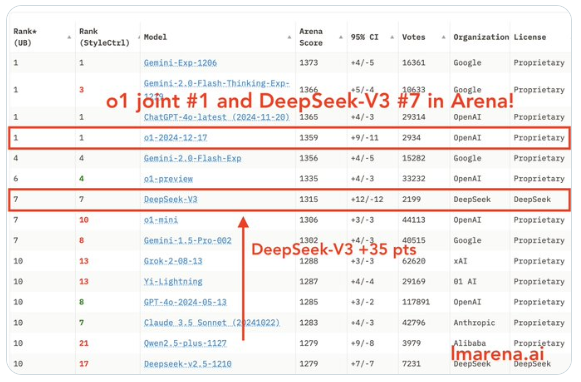Open the DeepSeek-V3 model link
This screenshot has height=382, width=581.
click(x=170, y=199)
